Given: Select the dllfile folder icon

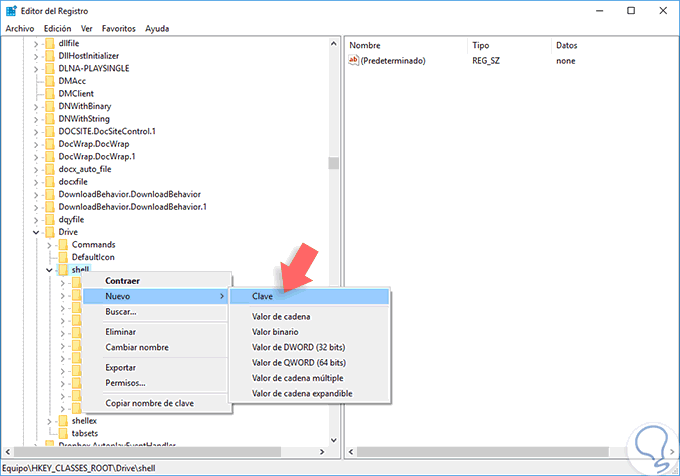Looking at the screenshot, I should 50,43.
